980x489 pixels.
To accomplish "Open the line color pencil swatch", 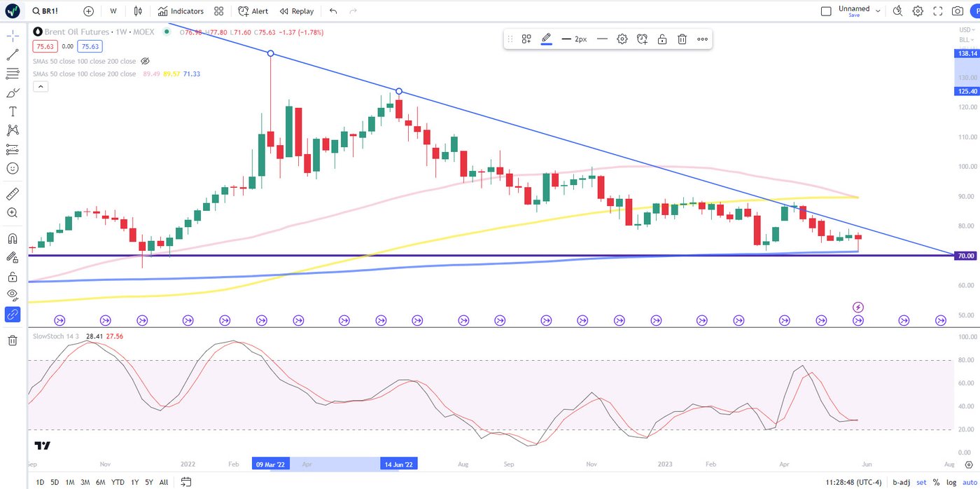I will [546, 39].
